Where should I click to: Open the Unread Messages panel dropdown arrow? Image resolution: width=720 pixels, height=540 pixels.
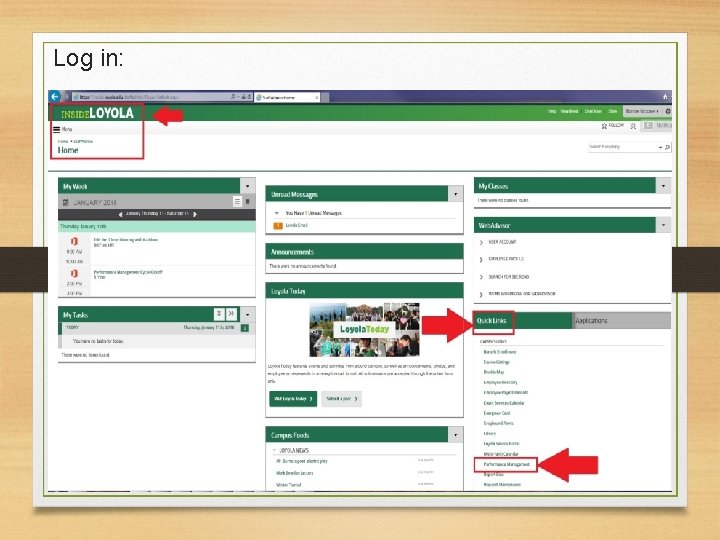(x=456, y=194)
